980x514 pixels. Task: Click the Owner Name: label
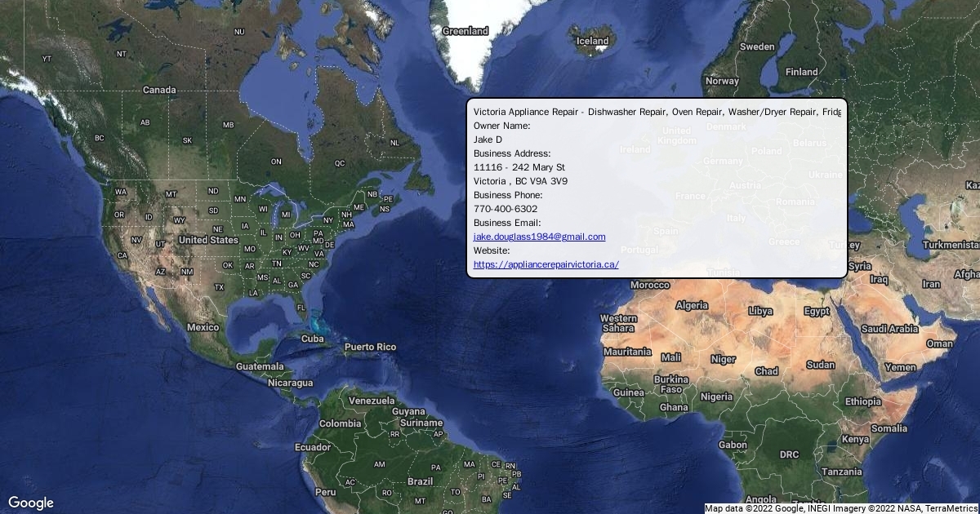pos(502,126)
